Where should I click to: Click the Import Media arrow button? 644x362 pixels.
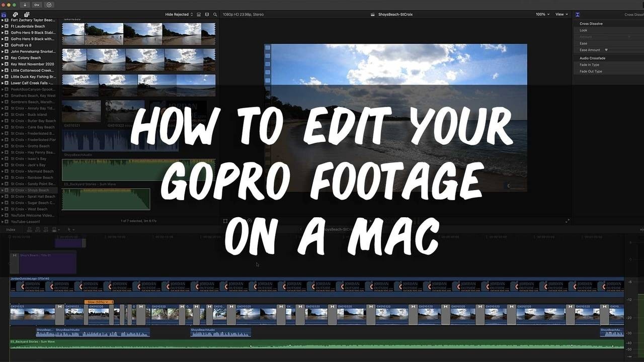[x=25, y=5]
